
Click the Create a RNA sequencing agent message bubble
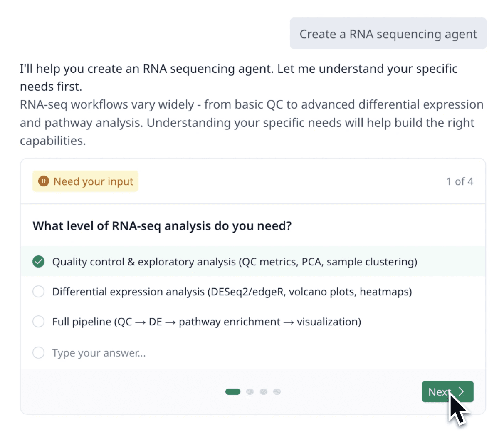[x=388, y=34]
